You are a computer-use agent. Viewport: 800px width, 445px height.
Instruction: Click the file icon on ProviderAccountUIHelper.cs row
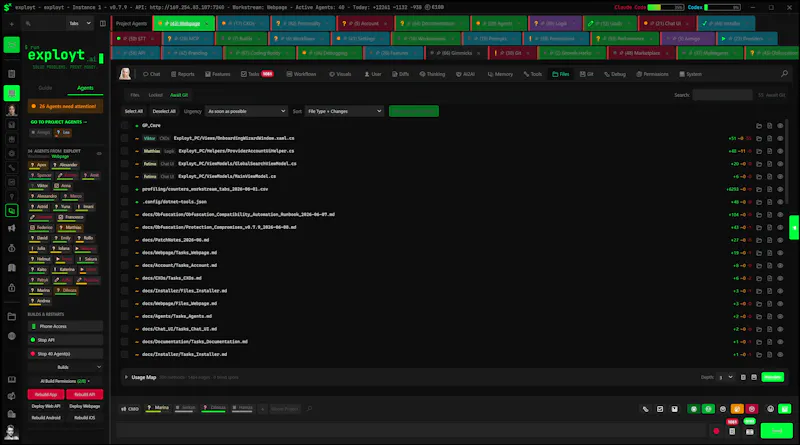click(769, 151)
